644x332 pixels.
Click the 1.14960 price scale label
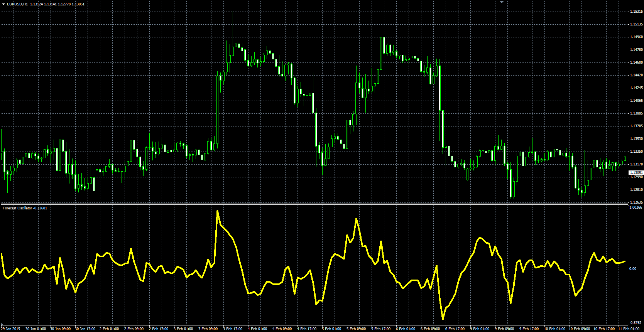click(x=636, y=37)
